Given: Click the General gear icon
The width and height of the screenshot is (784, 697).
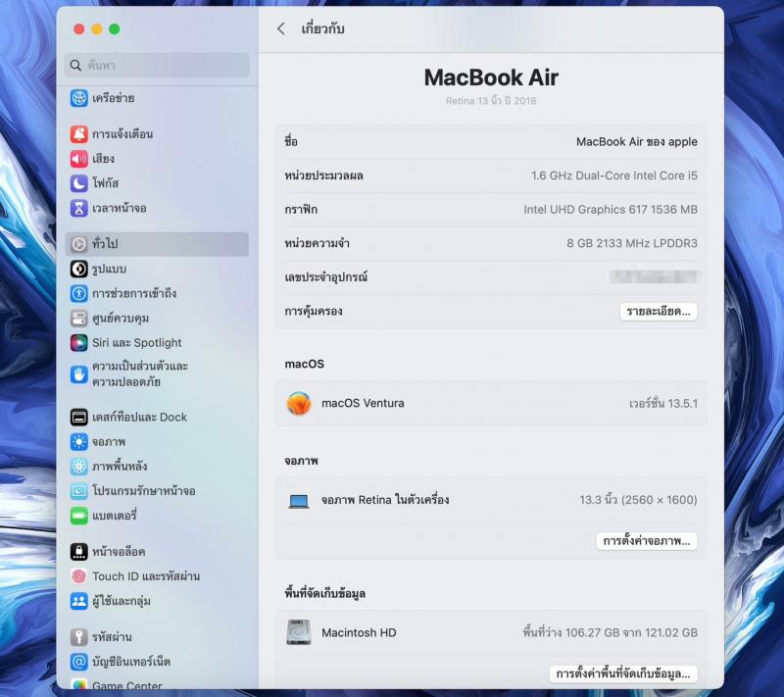Looking at the screenshot, I should [x=79, y=244].
